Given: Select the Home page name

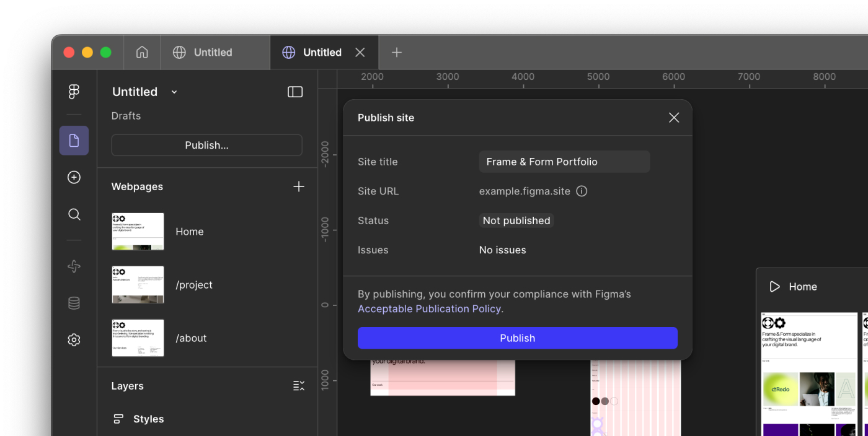Looking at the screenshot, I should [x=190, y=232].
